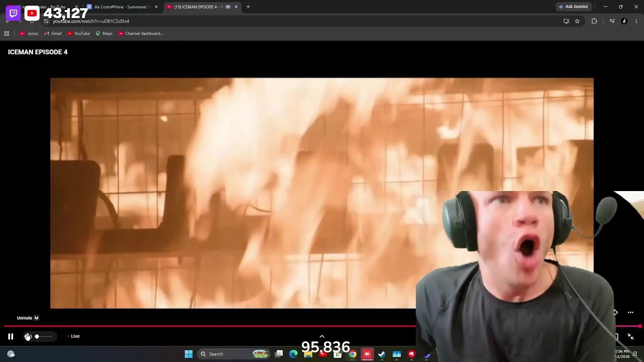Pause the video playback

tap(11, 336)
